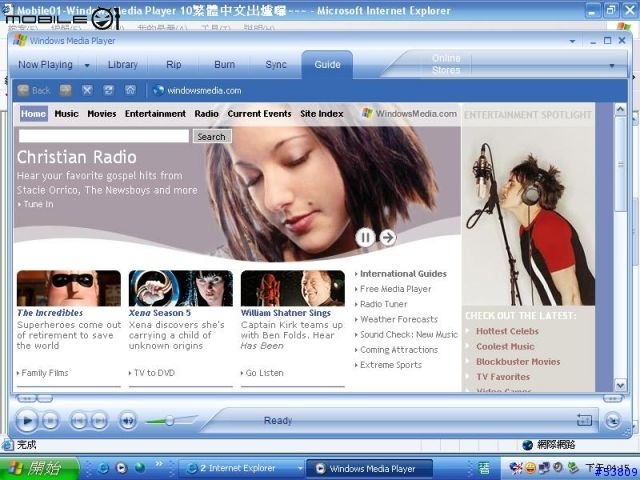The height and width of the screenshot is (480, 640).
Task: Open the Hottest Celebs link
Action: [x=507, y=331]
